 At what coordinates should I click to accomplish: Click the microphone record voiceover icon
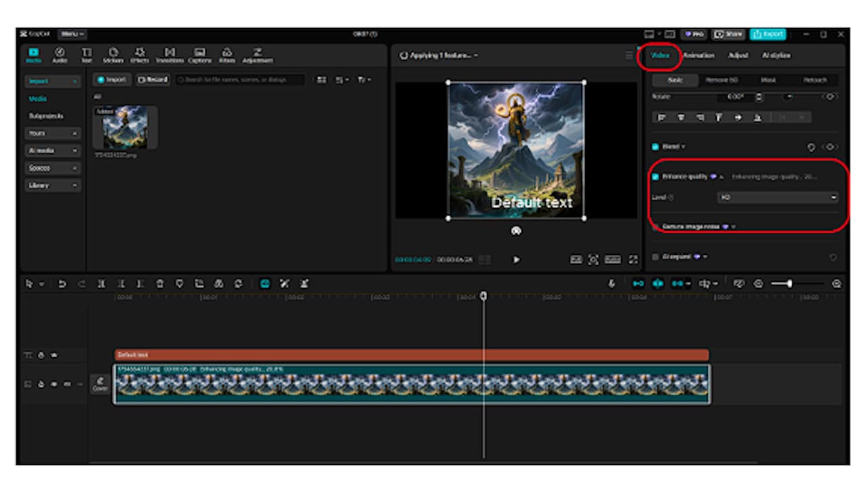(x=612, y=284)
